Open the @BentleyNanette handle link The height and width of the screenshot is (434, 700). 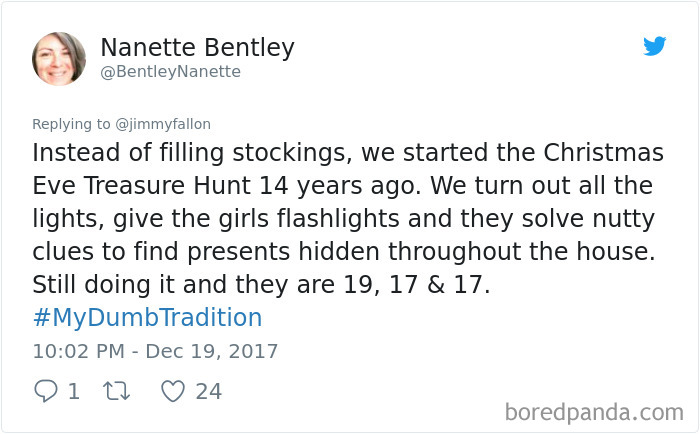pos(170,72)
